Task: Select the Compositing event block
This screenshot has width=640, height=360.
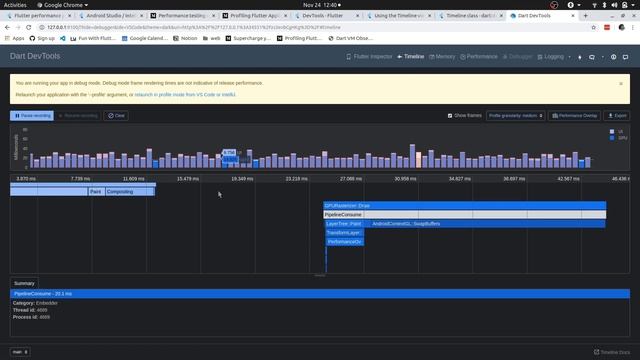Action: pos(130,191)
